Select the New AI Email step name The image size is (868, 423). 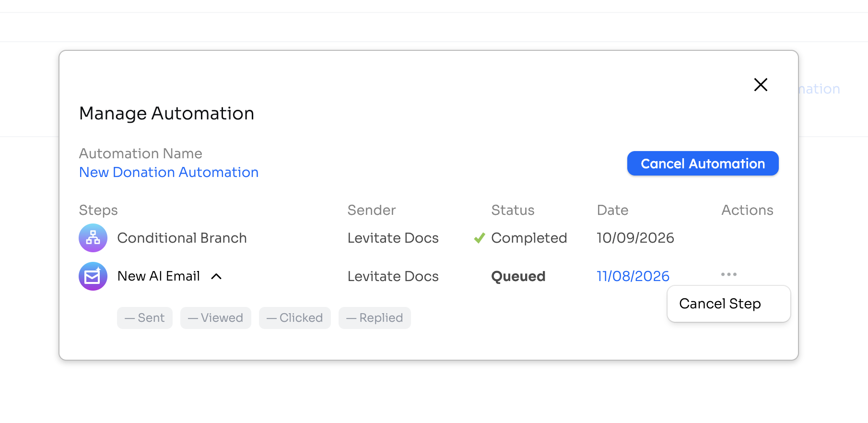pyautogui.click(x=159, y=276)
